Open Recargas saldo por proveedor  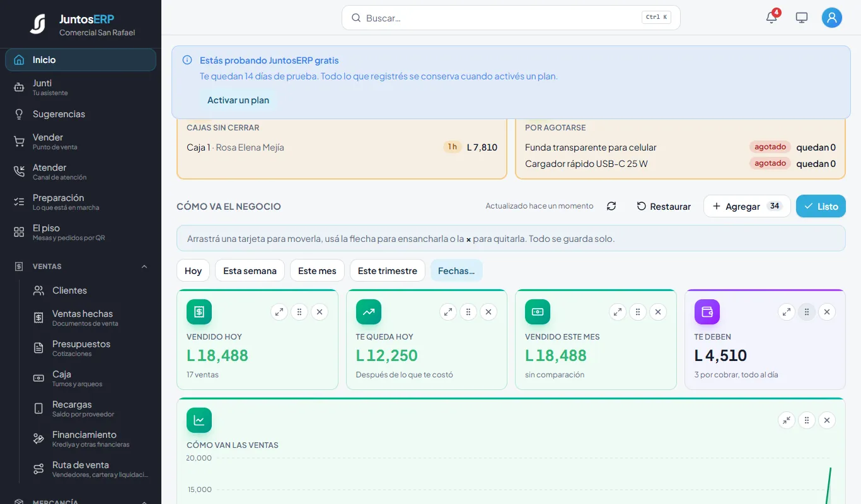pyautogui.click(x=90, y=409)
